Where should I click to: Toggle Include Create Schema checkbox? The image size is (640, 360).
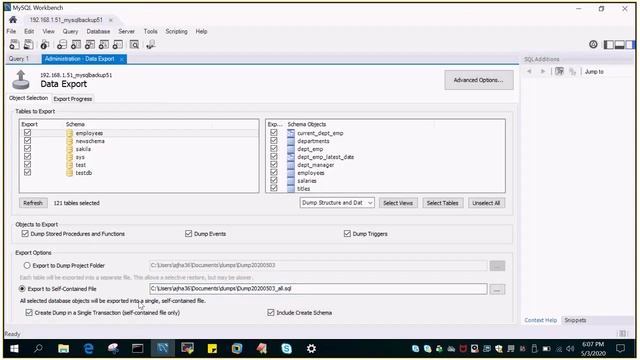[271, 313]
